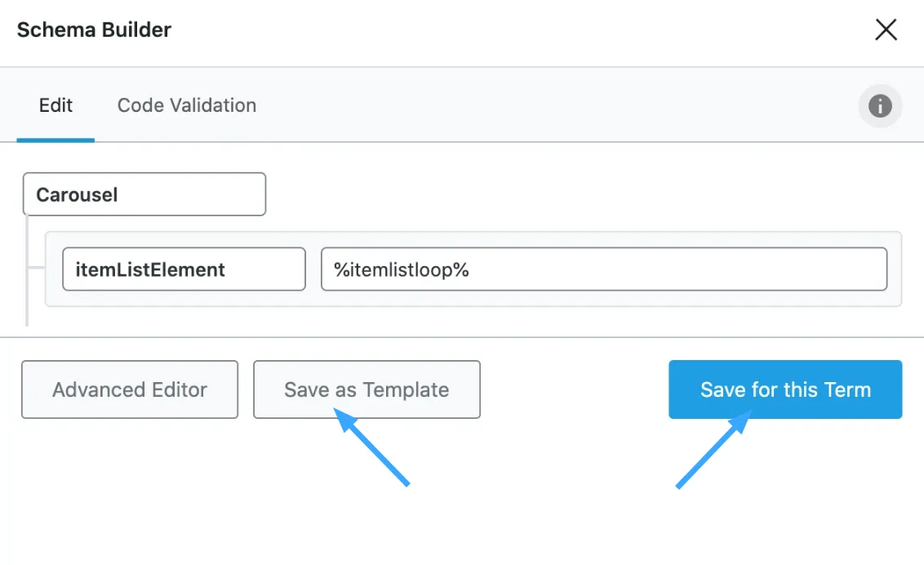The image size is (924, 565).
Task: Click into the itemListElement property field
Action: 184,269
